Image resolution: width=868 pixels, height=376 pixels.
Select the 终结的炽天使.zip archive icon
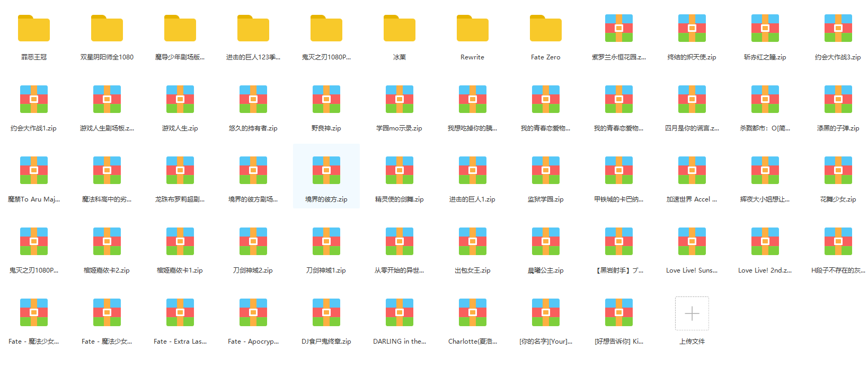point(692,28)
